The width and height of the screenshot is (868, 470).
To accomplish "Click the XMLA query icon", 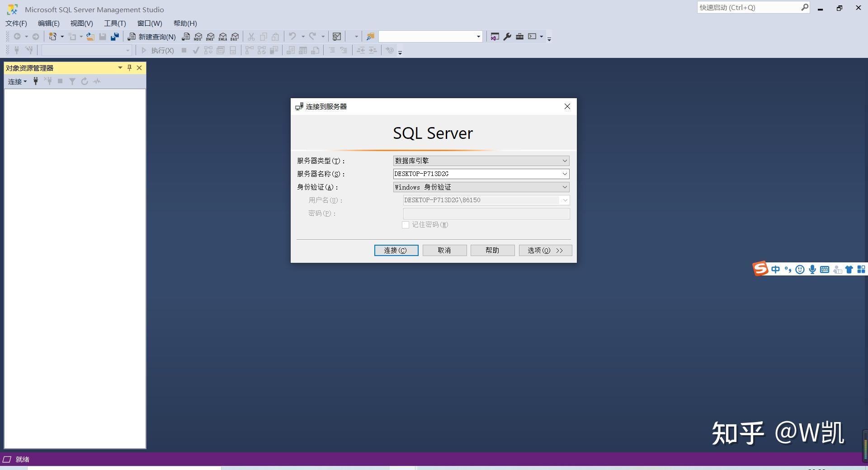I will pos(222,37).
